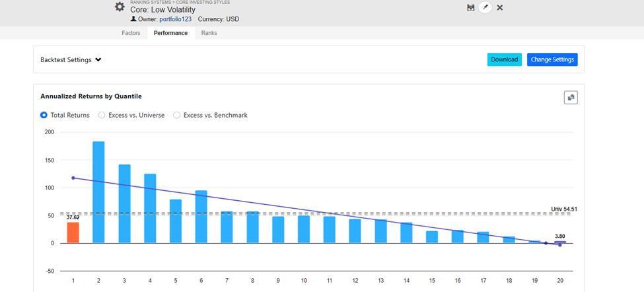
Task: Click the pin icon in header
Action: coord(485,7)
